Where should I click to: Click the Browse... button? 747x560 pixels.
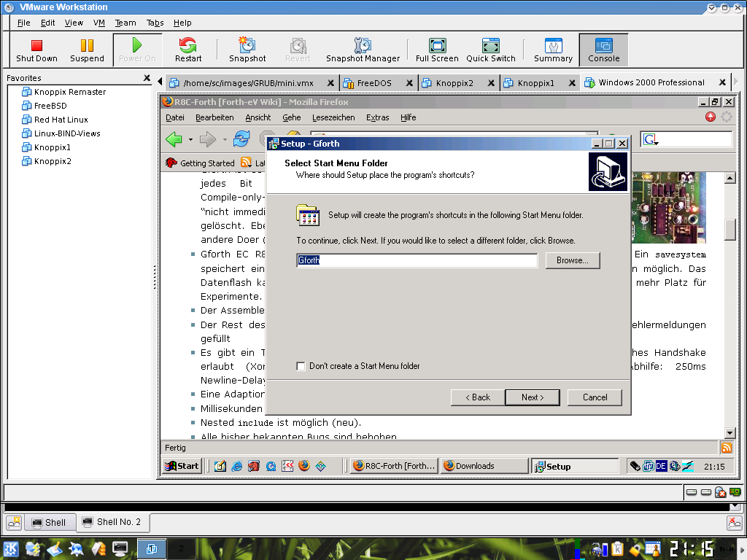tap(573, 260)
